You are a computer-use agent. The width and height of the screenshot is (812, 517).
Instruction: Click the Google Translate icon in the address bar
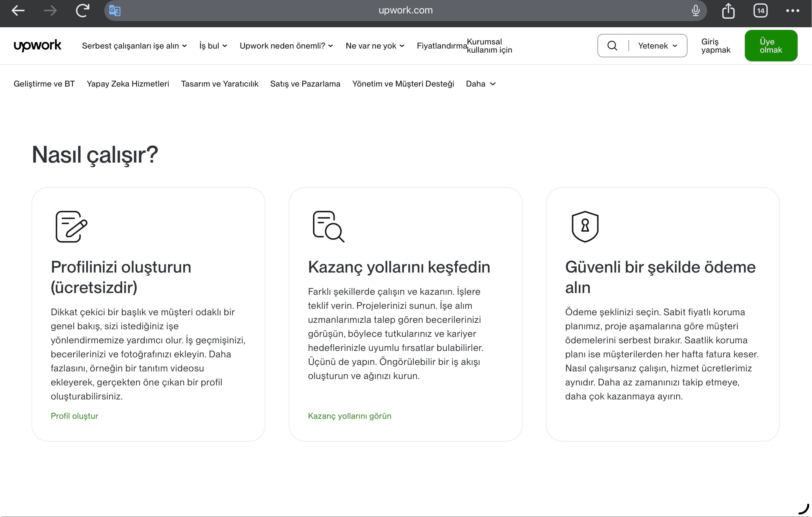114,11
